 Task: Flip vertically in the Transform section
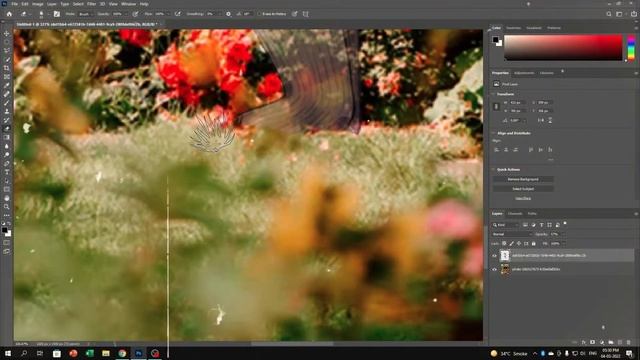click(x=550, y=120)
